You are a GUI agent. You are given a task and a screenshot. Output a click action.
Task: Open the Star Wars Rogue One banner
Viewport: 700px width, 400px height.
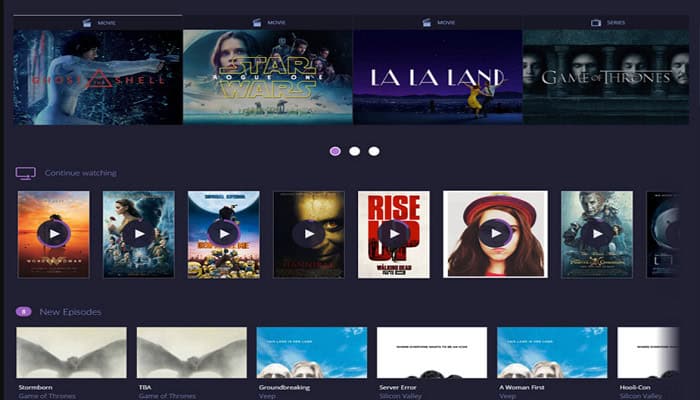(268, 77)
